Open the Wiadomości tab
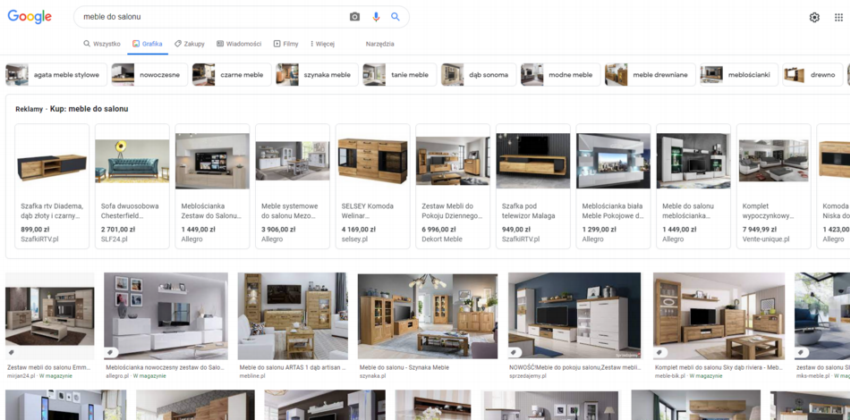This screenshot has width=850, height=420. pos(239,44)
